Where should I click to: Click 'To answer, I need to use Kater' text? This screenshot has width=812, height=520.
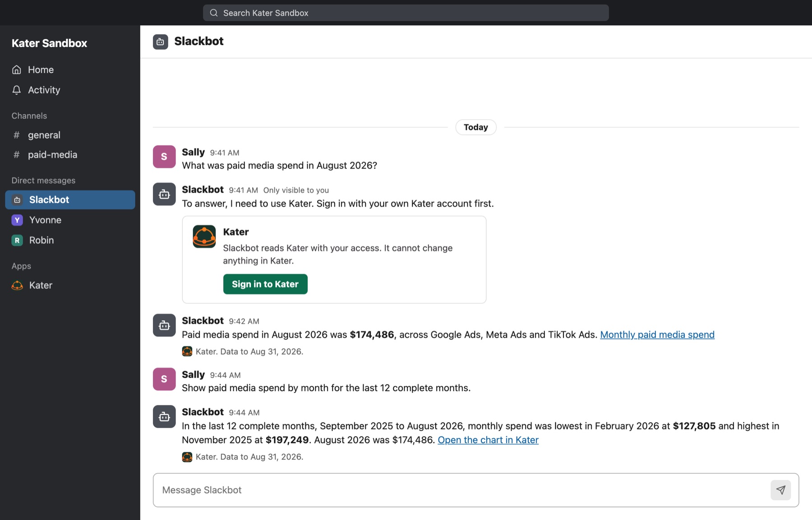coord(338,204)
